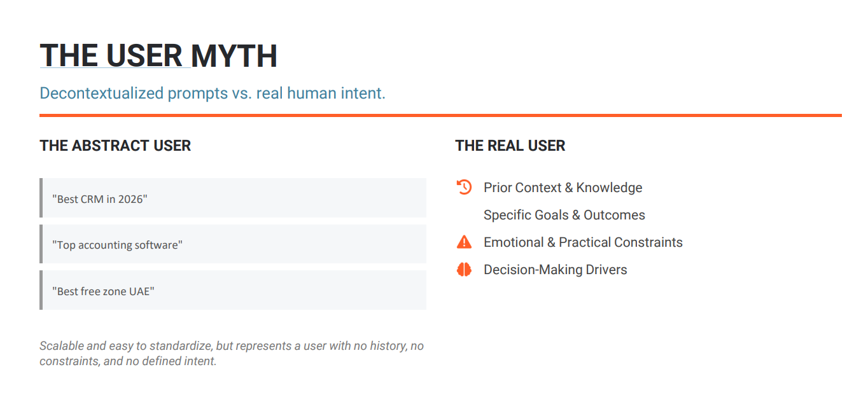Click the Specific Goals & Outcomes text
The image size is (868, 395).
coord(564,215)
